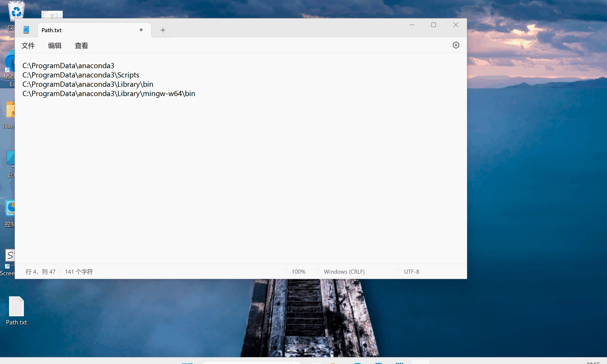Screen dimensions: 607x364
Task: Click the 100% zoom level in the status bar
Action: point(298,272)
